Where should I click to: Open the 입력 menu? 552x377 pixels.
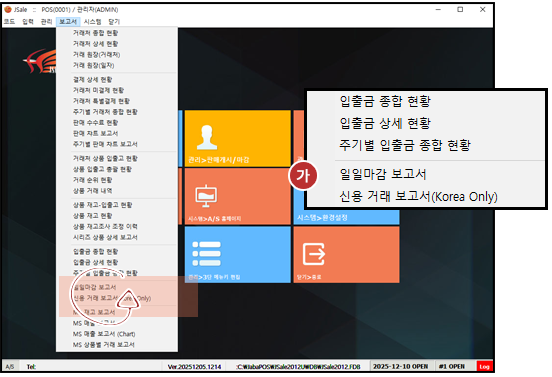pos(28,22)
